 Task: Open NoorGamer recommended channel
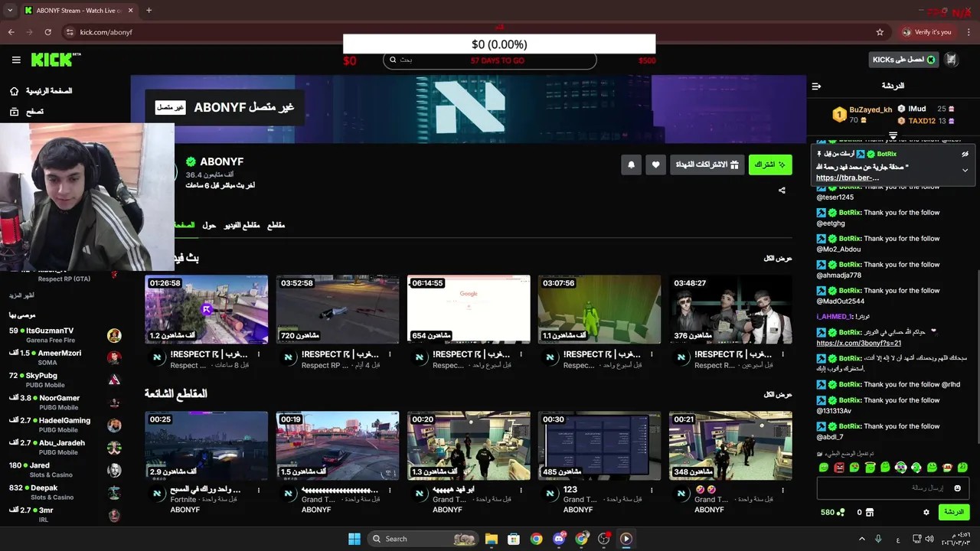coord(65,403)
